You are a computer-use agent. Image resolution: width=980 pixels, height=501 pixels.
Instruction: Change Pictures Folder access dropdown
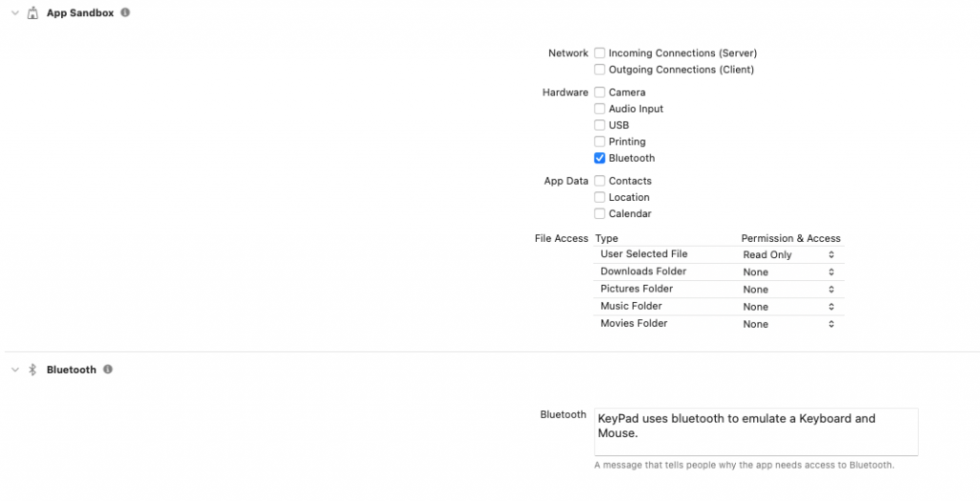(x=789, y=290)
